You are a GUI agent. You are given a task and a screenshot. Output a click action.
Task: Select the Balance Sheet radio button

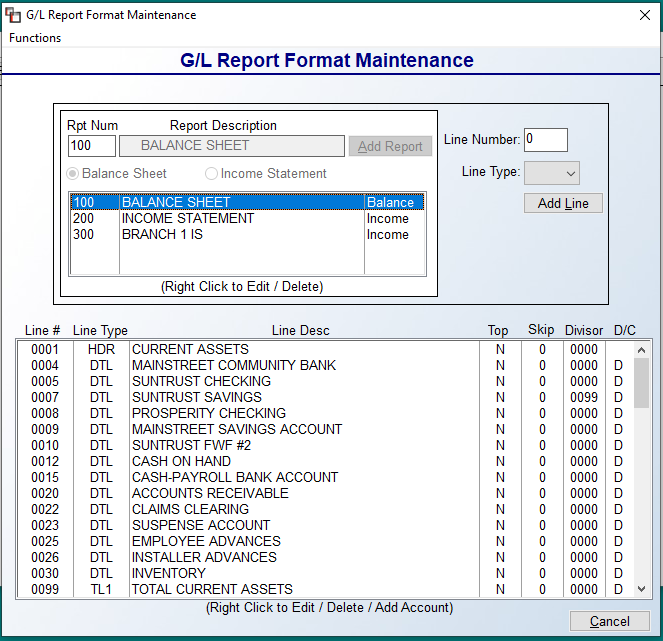pyautogui.click(x=73, y=173)
